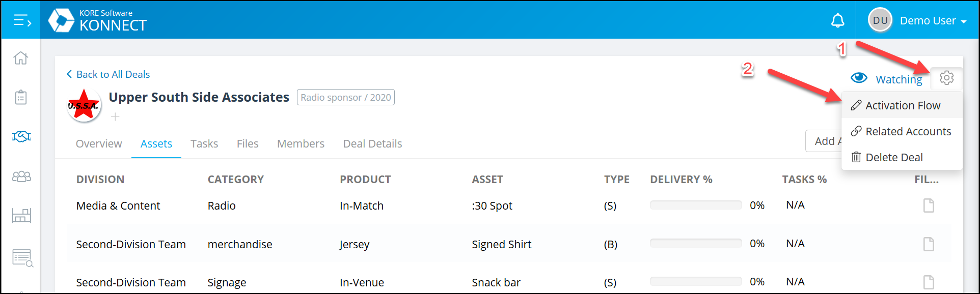Click the plus icon under deal name

[116, 117]
